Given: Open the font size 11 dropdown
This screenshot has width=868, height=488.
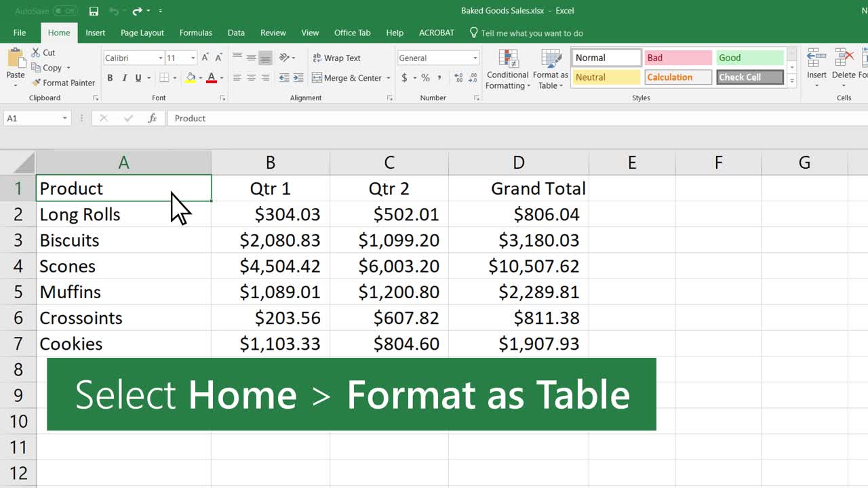Looking at the screenshot, I should pos(193,58).
